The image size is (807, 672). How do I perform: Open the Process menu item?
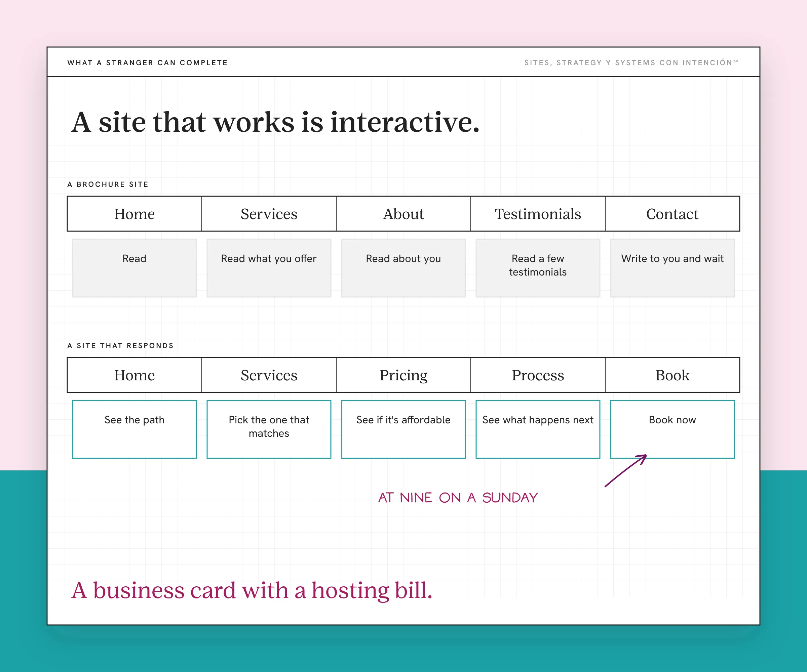pos(538,375)
